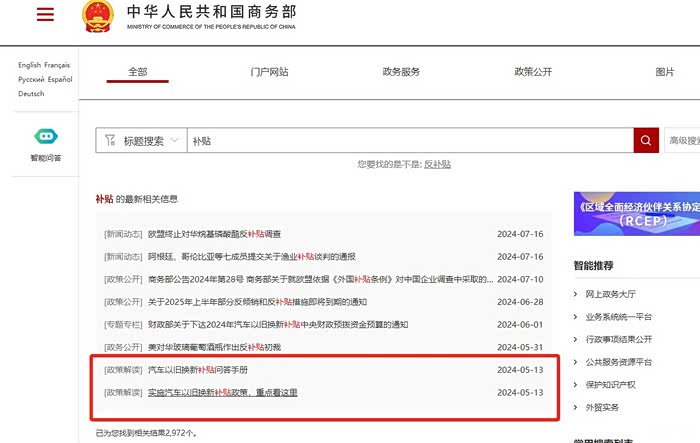Click the red magnifier search button
Viewport: 700px width, 443px height.
coord(646,140)
